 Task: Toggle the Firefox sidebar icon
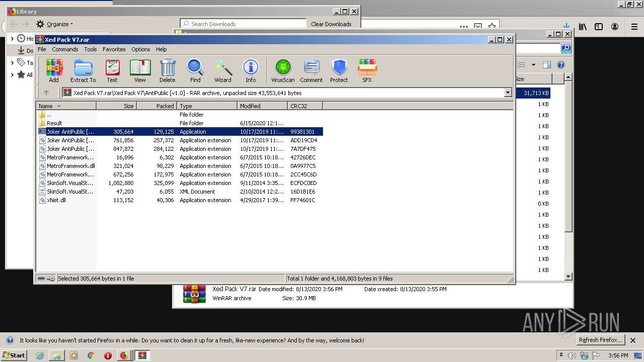point(599,27)
